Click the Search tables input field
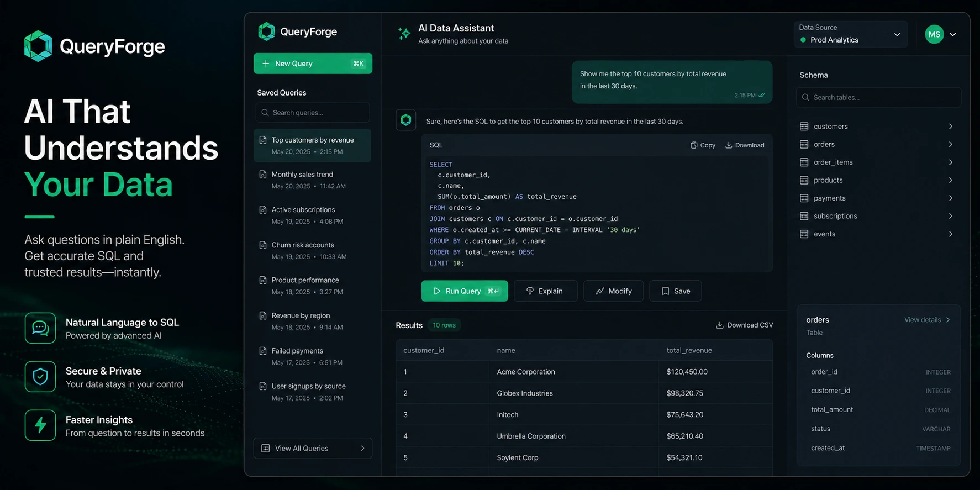Screen dimensions: 980x490 pyautogui.click(x=878, y=97)
